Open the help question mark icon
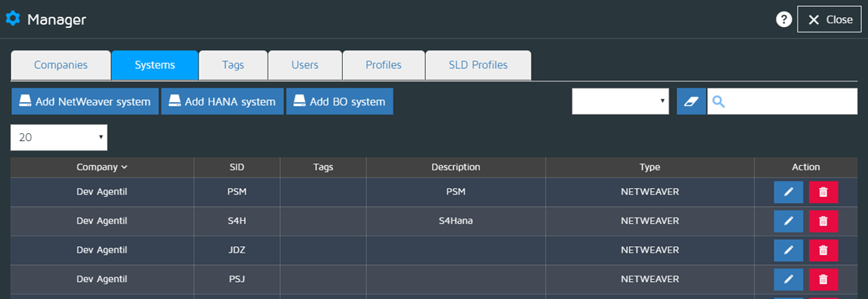The width and height of the screenshot is (868, 299). coord(784,20)
